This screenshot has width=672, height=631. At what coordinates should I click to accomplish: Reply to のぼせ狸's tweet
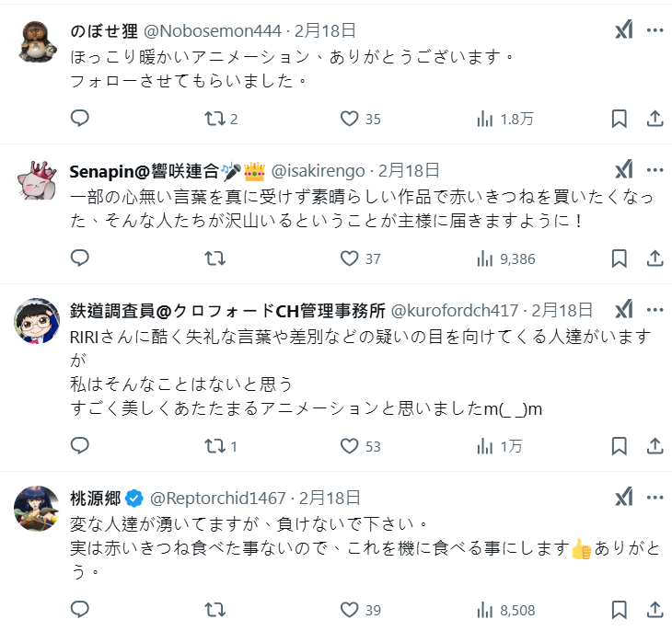(80, 119)
